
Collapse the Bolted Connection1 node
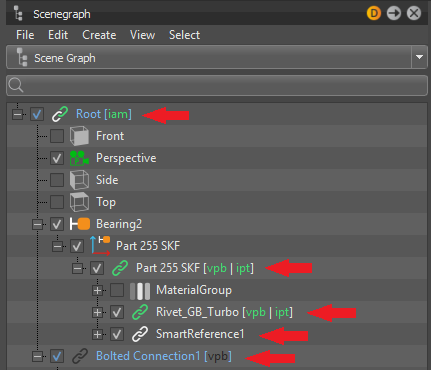click(x=37, y=356)
